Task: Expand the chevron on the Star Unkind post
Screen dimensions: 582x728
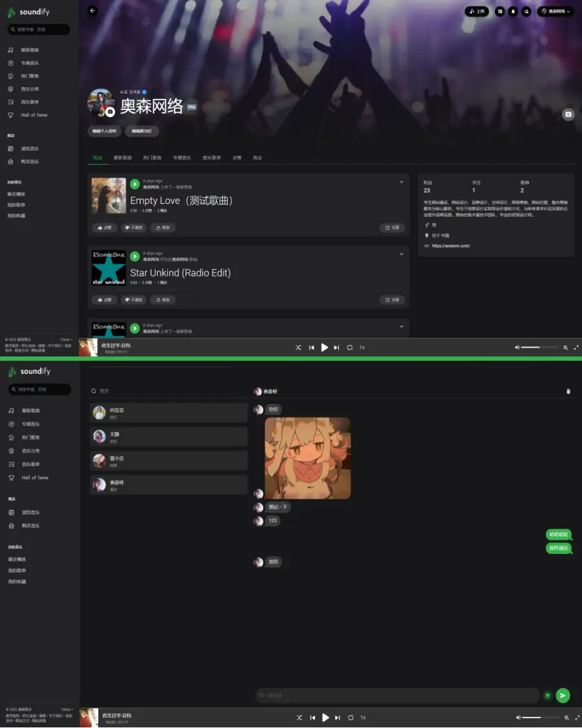Action: [401, 254]
